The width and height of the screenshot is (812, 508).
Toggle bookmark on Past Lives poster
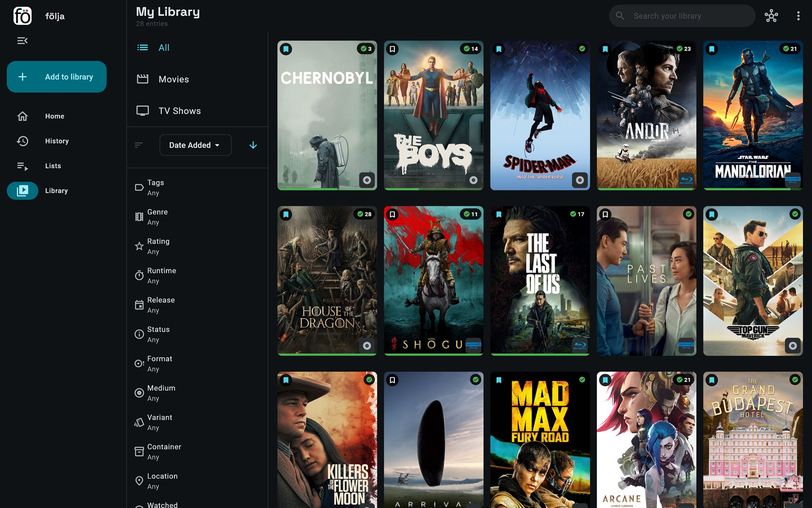605,214
